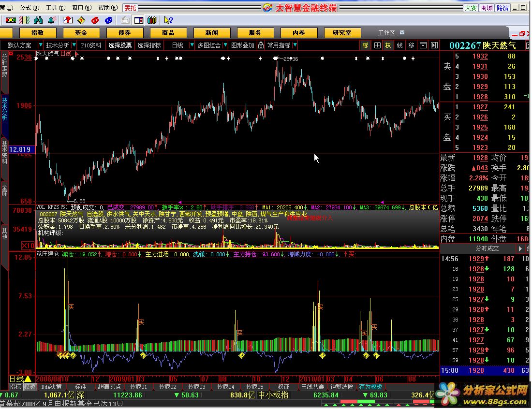
Task: Click the 大赛 contest button
Action: 471,8
